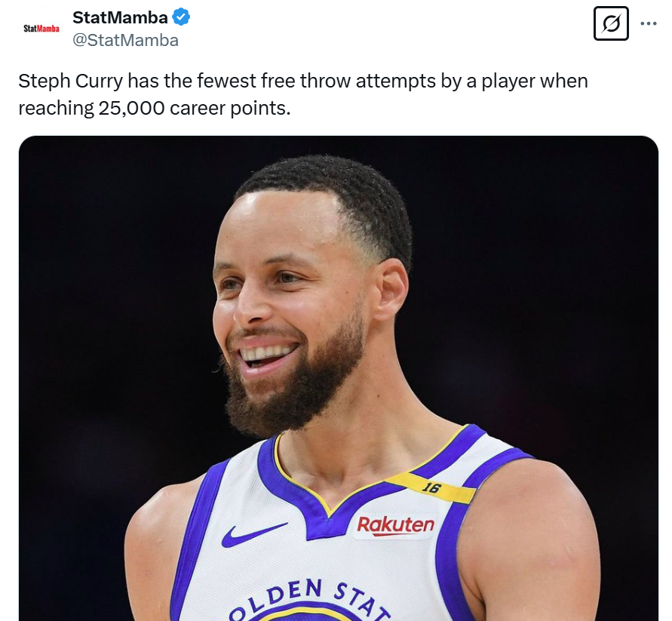Click the Nike swoosh on the jersey
Image resolution: width=672 pixels, height=621 pixels.
[x=253, y=533]
